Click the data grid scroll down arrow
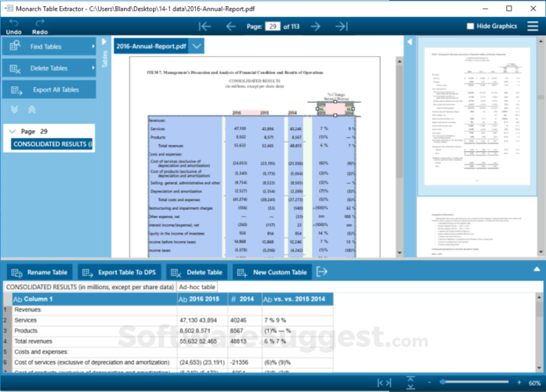Image resolution: width=546 pixels, height=392 pixels. [540, 368]
